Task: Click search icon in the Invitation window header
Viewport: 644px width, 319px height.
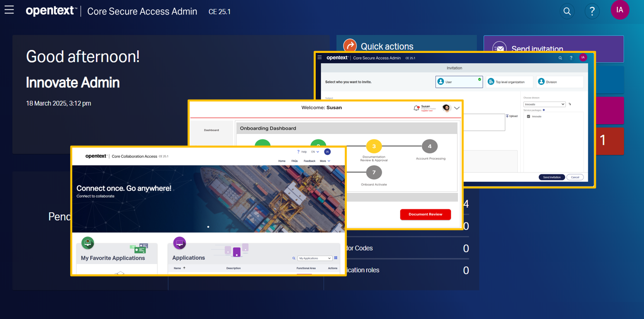Action: 560,58
